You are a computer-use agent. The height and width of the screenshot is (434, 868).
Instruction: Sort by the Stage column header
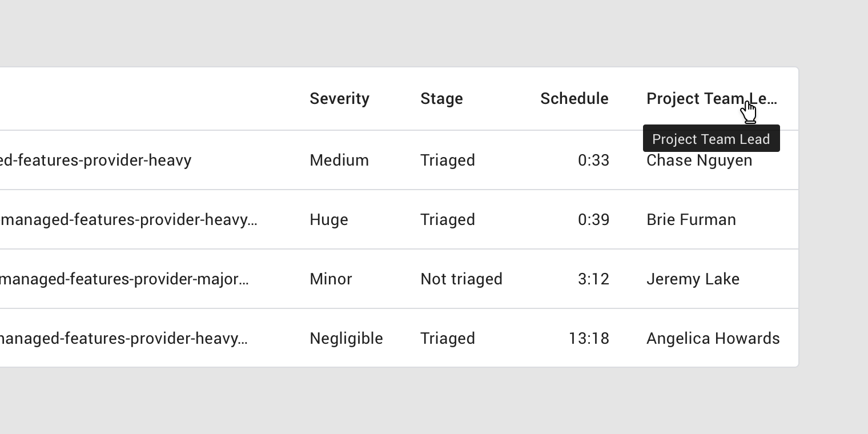click(x=441, y=99)
